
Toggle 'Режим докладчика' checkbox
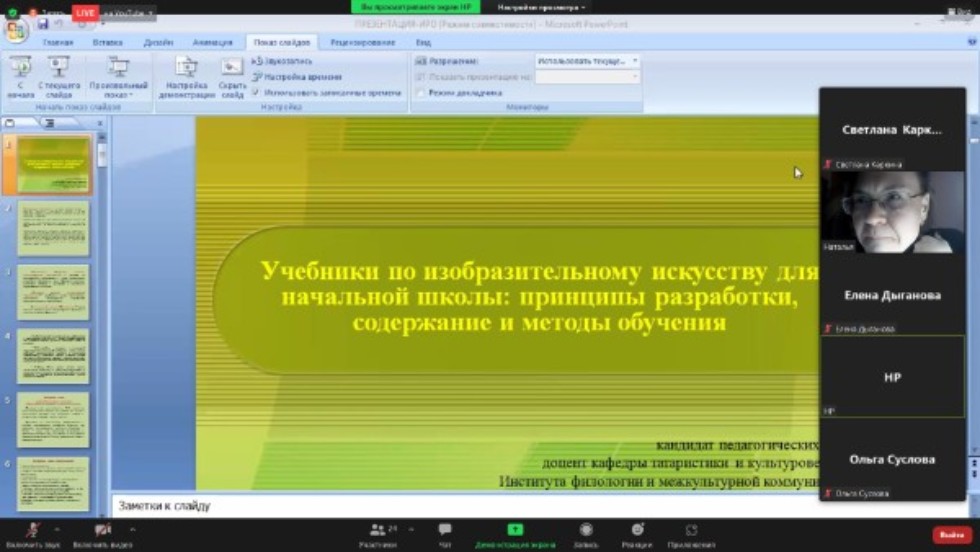point(421,93)
